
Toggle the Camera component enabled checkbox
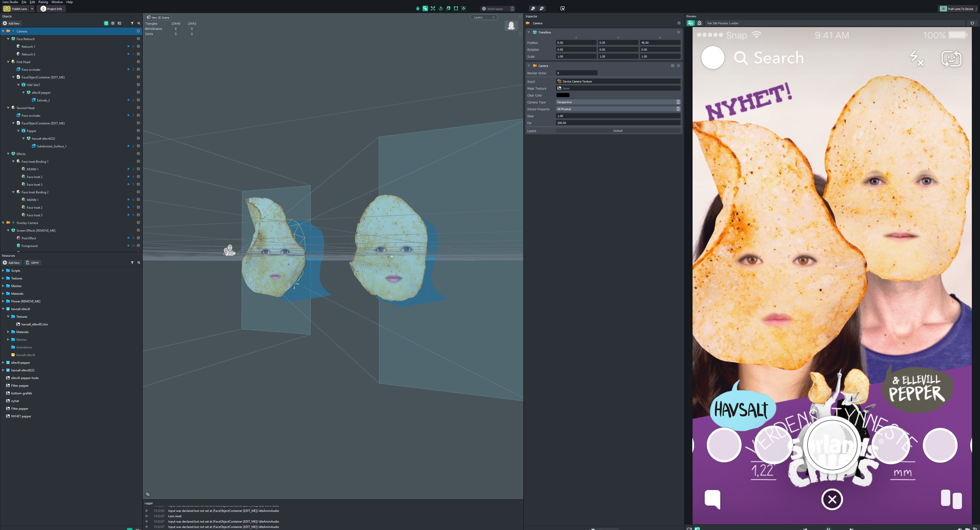pos(672,66)
